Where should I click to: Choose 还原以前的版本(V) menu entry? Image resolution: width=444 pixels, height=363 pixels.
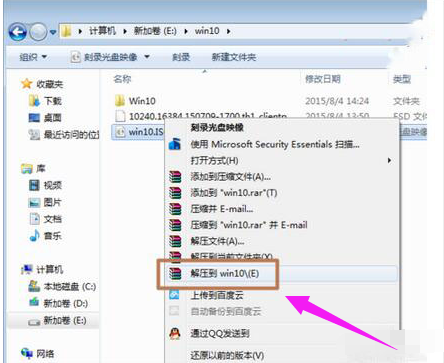click(227, 355)
